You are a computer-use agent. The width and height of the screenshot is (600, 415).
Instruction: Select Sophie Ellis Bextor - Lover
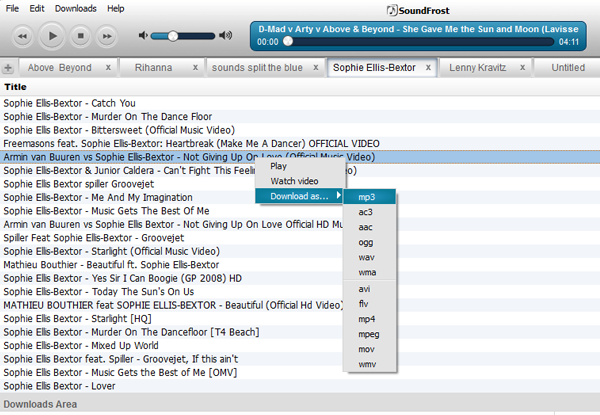pos(300,386)
